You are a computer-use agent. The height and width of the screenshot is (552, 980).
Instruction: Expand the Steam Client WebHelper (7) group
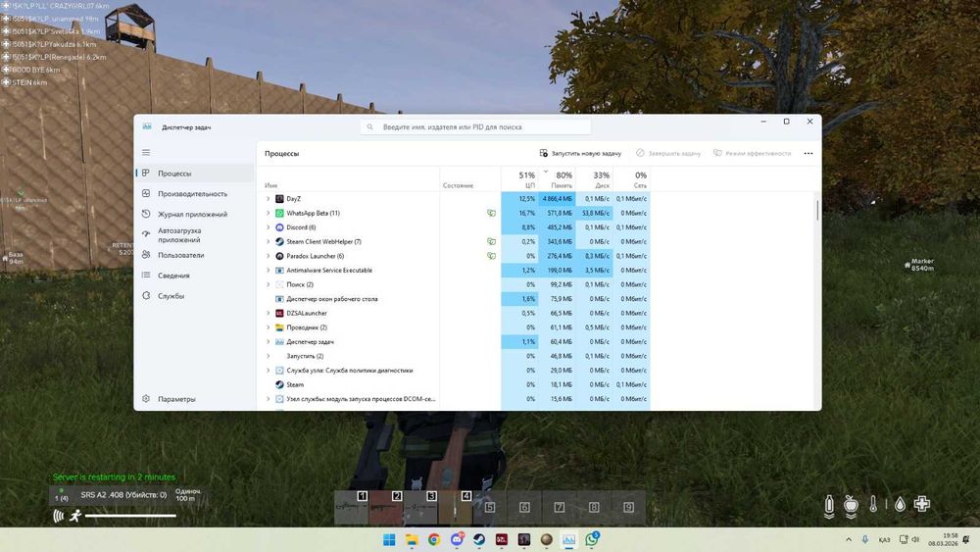[269, 242]
